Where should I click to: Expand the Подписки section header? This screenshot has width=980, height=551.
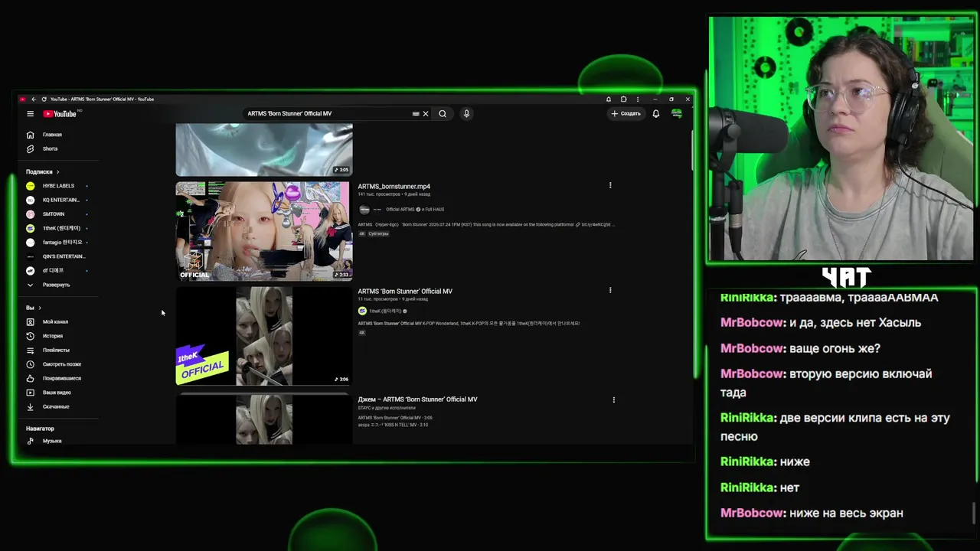(43, 172)
